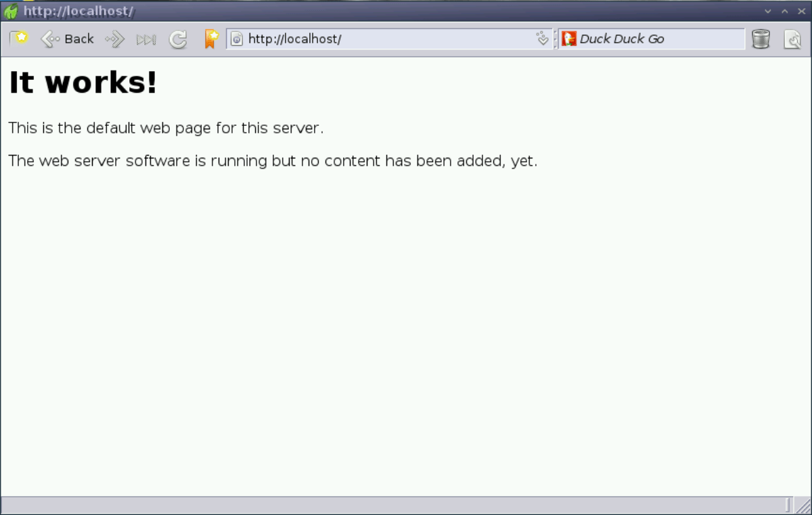This screenshot has width=812, height=515.
Task: Open a new tab with the star-page icon
Action: coord(19,39)
